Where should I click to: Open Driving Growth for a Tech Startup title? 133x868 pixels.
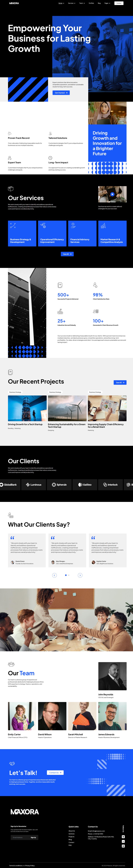point(25,424)
